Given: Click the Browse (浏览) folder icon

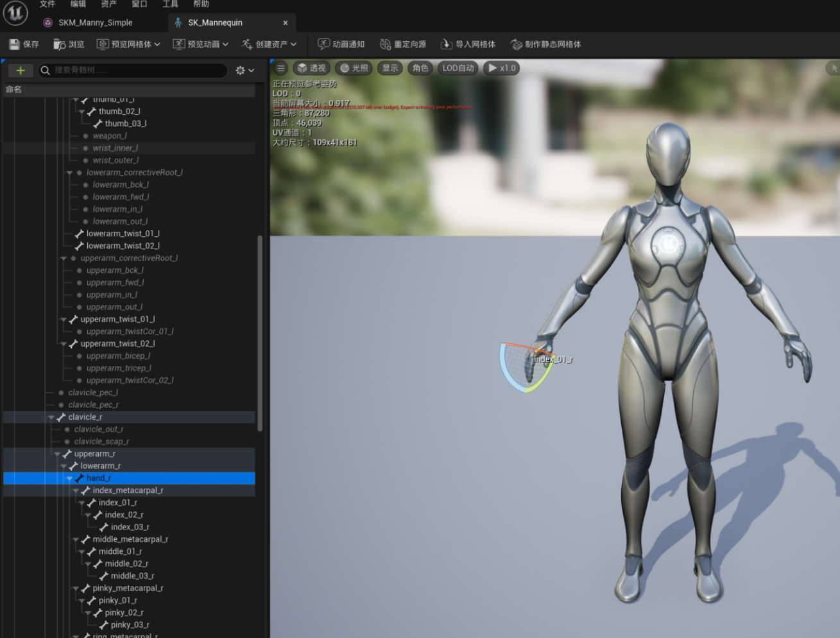Looking at the screenshot, I should coord(59,44).
